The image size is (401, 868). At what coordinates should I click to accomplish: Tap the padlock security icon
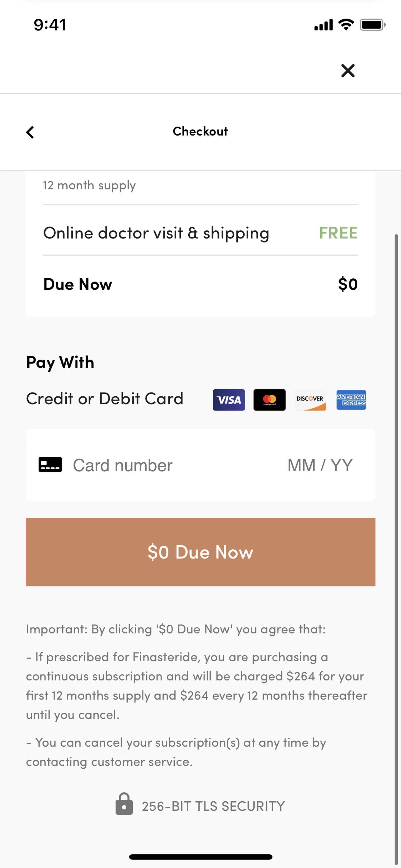click(x=124, y=804)
